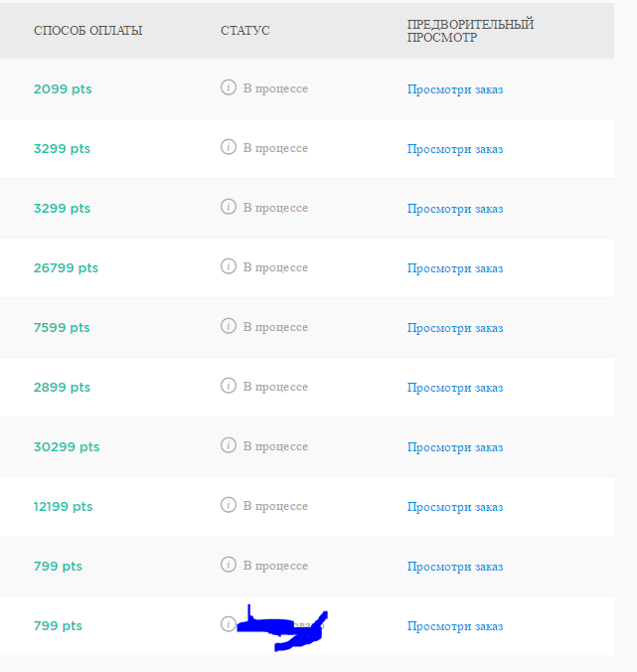Click info icon in the 2899 pts row

coord(229,386)
